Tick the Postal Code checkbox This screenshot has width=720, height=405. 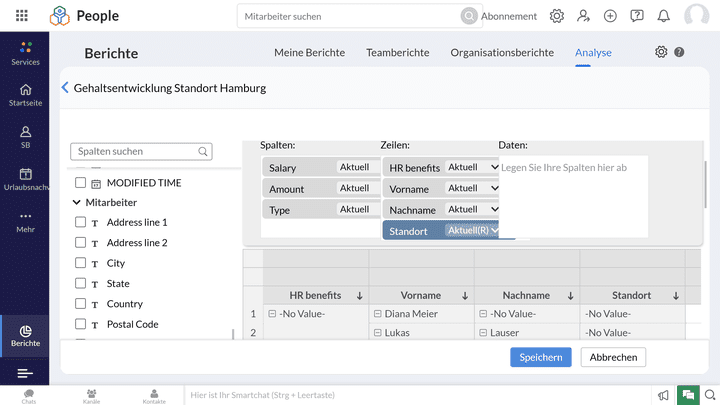pos(80,324)
